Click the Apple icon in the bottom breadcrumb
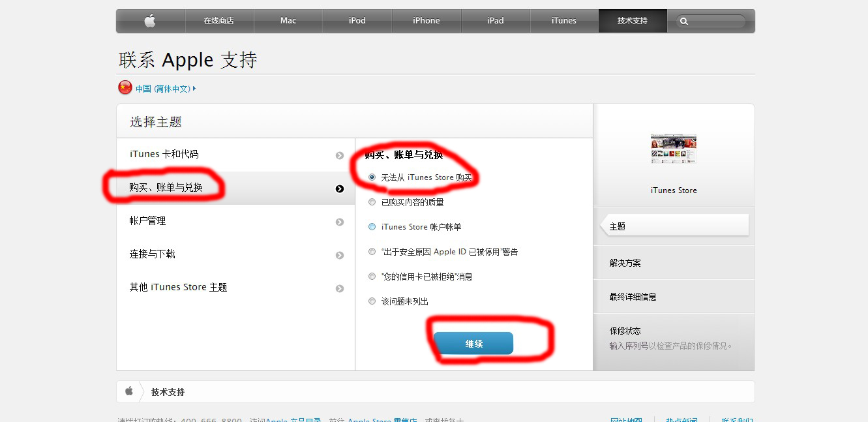Image resolution: width=868 pixels, height=422 pixels. click(129, 391)
